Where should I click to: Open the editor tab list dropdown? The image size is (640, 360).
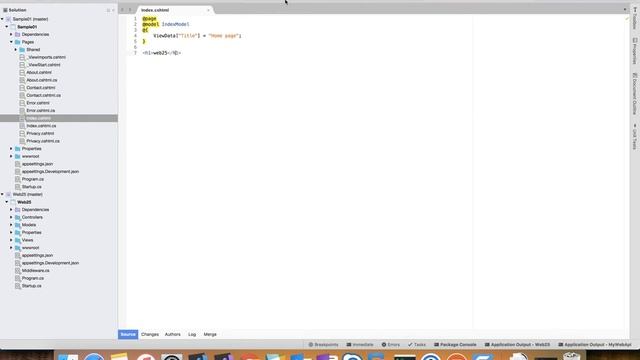[624, 9]
